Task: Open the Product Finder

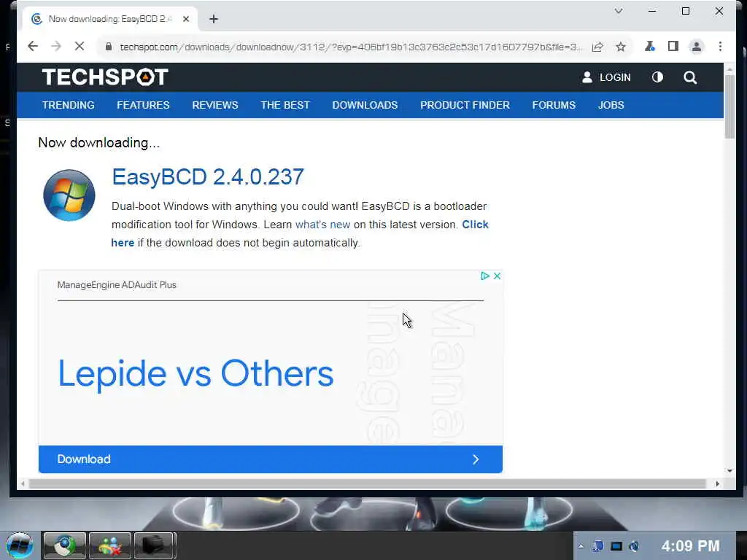Action: (465, 105)
